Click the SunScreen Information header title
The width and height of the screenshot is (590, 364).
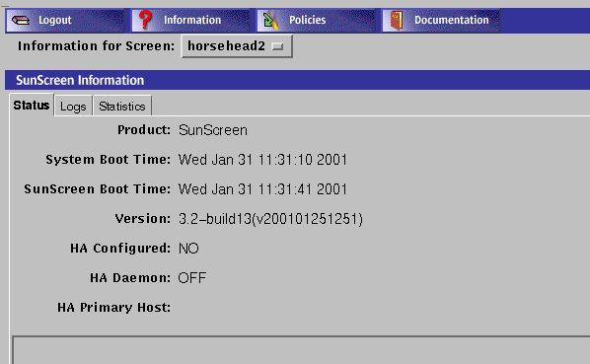(x=80, y=80)
